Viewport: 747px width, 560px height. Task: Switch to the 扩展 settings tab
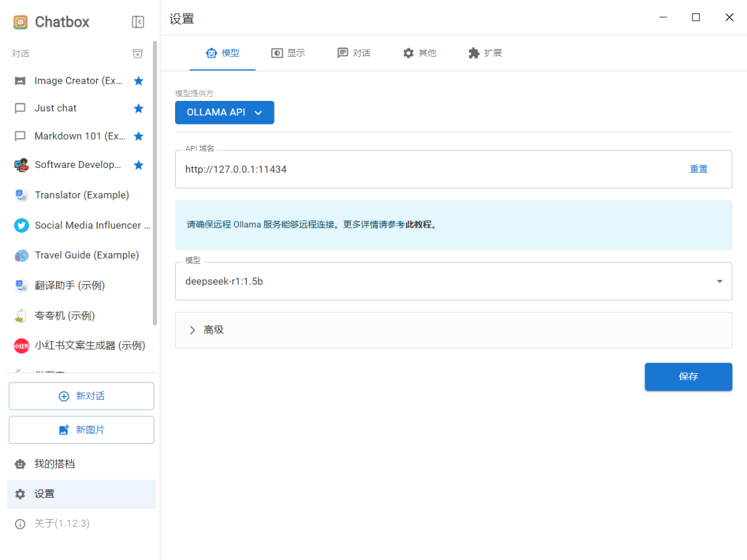point(485,53)
